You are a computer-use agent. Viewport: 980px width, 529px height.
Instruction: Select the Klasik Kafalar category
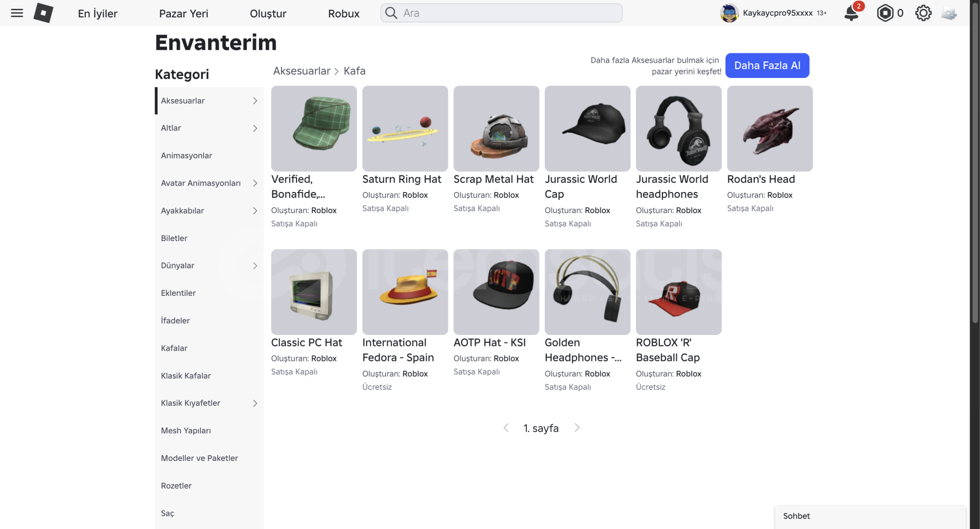[x=209, y=376]
